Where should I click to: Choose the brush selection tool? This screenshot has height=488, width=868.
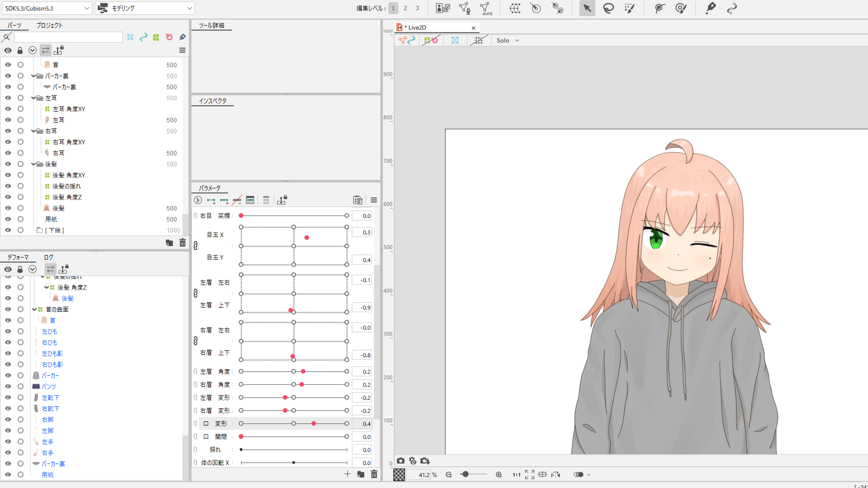[629, 8]
